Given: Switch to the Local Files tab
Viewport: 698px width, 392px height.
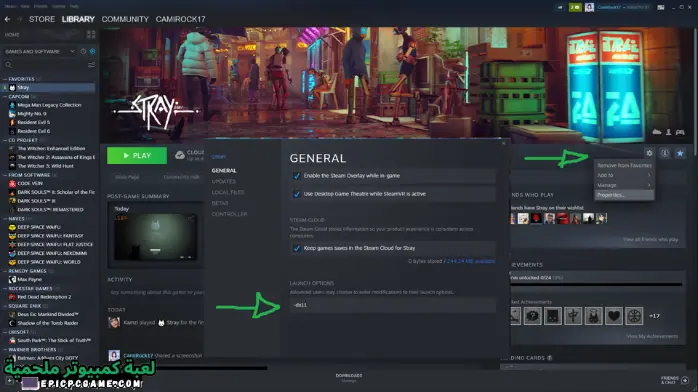Looking at the screenshot, I should click(228, 192).
